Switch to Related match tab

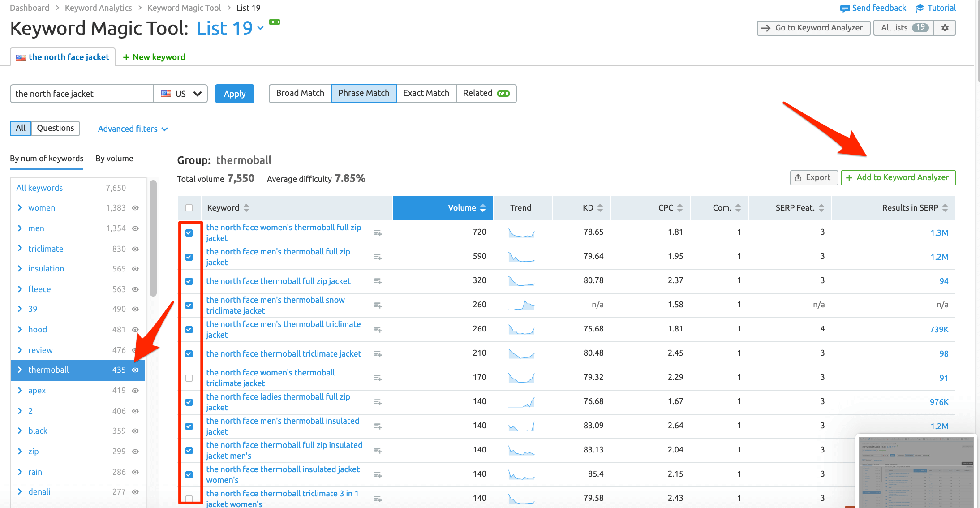pyautogui.click(x=486, y=93)
